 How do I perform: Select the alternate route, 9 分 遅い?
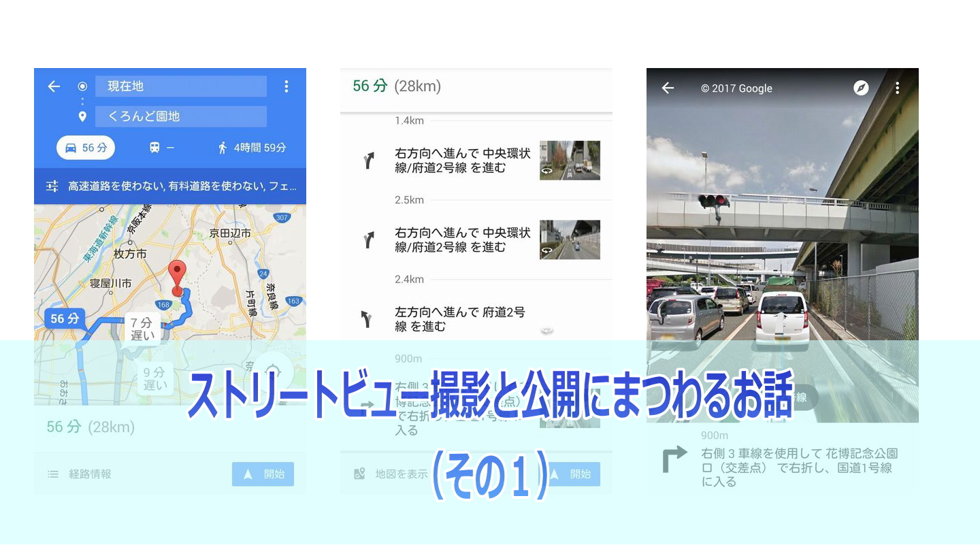click(154, 378)
